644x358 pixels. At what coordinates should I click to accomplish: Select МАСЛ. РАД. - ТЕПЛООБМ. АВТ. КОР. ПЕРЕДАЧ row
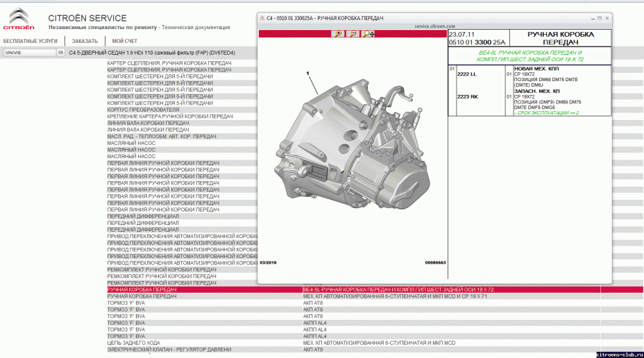pos(162,136)
